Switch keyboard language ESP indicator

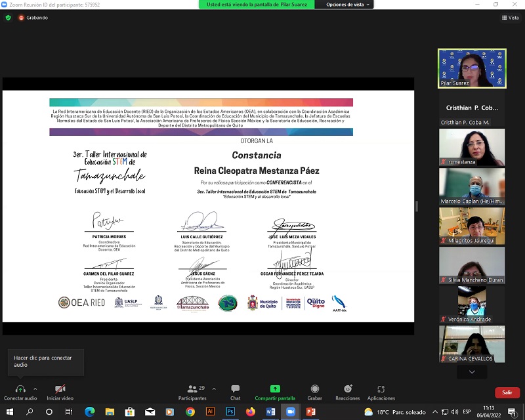tap(467, 411)
